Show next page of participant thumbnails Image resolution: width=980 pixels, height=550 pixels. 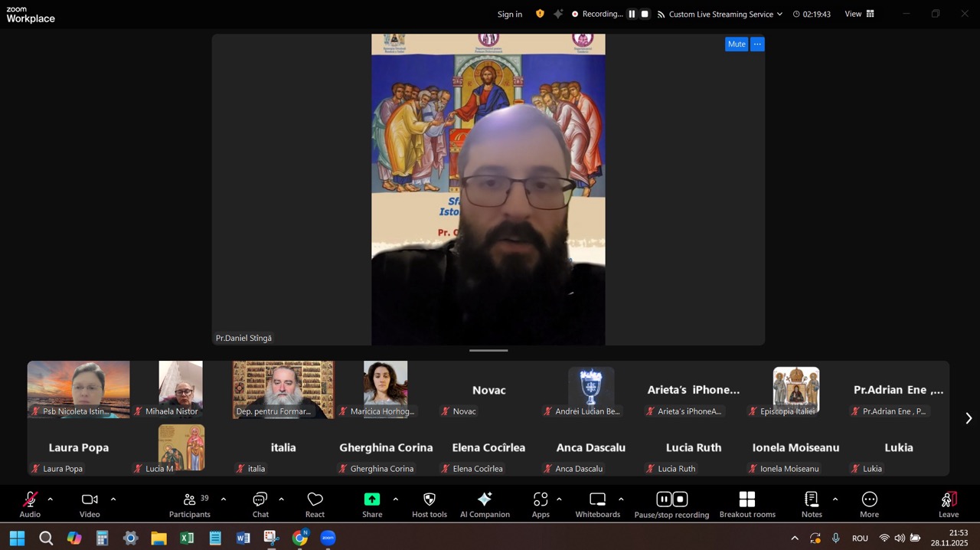968,418
